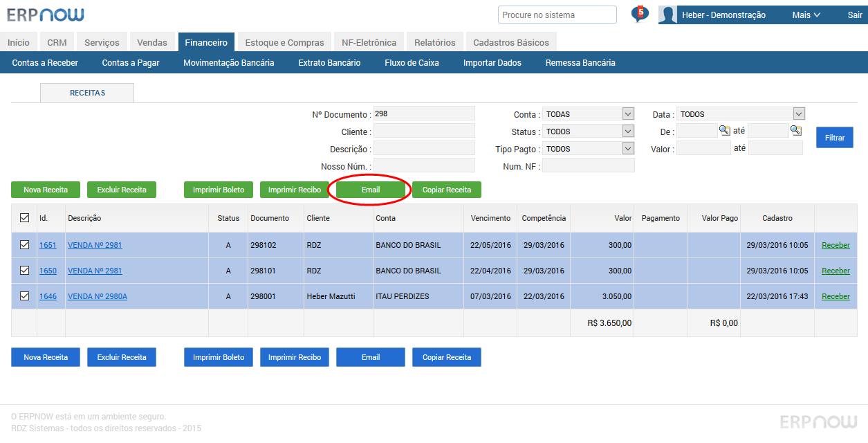868x443 pixels.
Task: Select the Financeiro tab
Action: tap(206, 42)
